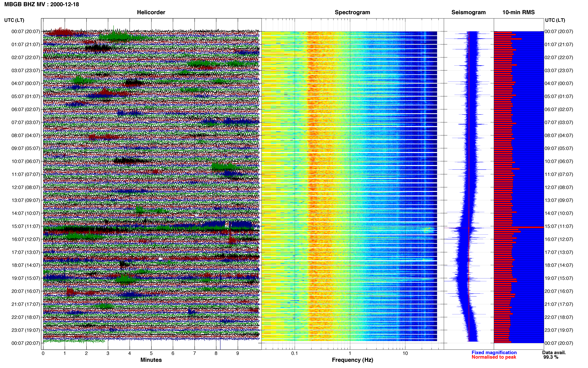Click the helicorder-side 09:07 (05:07) time label

[x=26, y=148]
